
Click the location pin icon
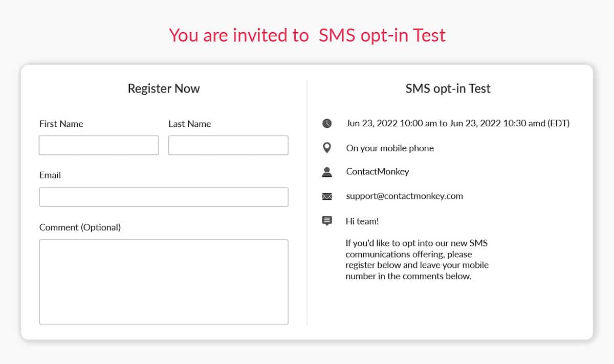(327, 148)
